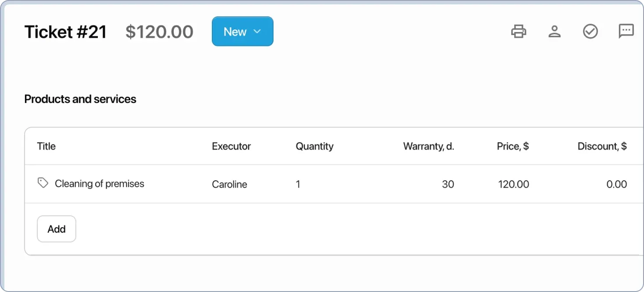Open ticket comments with the chat icon
Screen dimensions: 644x292
coord(626,31)
